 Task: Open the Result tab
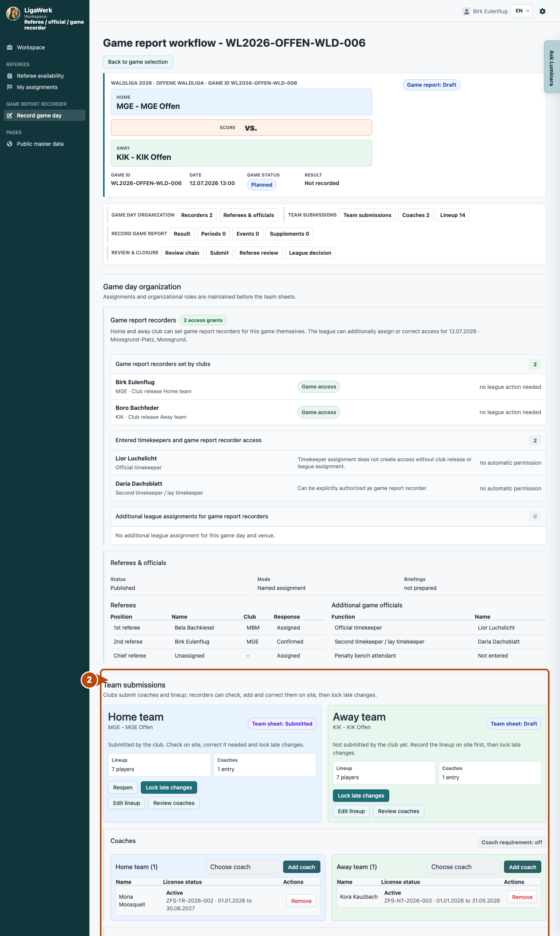[182, 234]
